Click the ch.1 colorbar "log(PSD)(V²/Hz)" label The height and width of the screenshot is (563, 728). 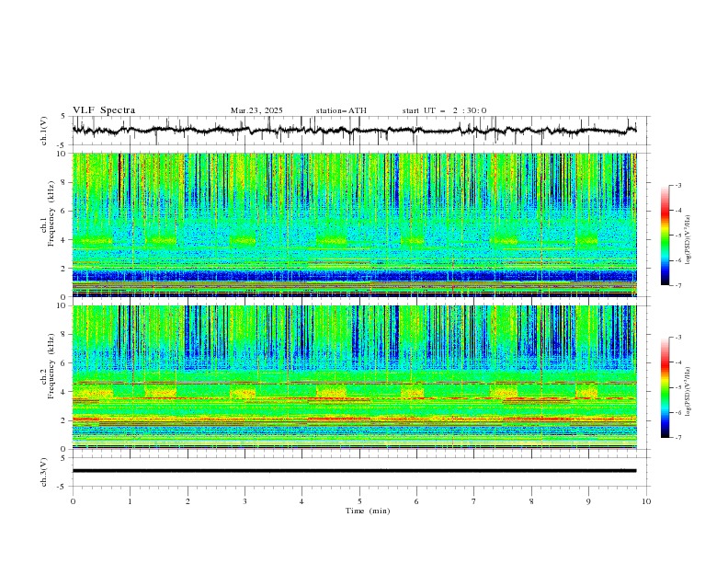coord(688,240)
